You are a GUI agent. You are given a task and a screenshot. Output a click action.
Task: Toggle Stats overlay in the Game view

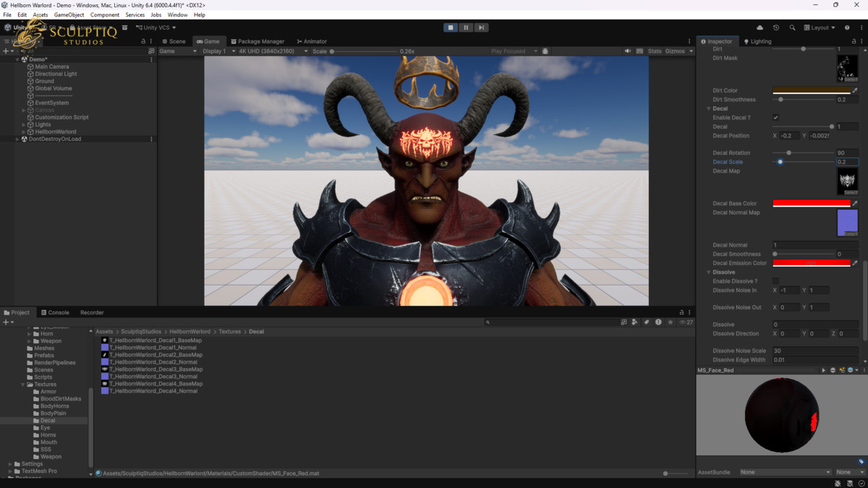(655, 51)
